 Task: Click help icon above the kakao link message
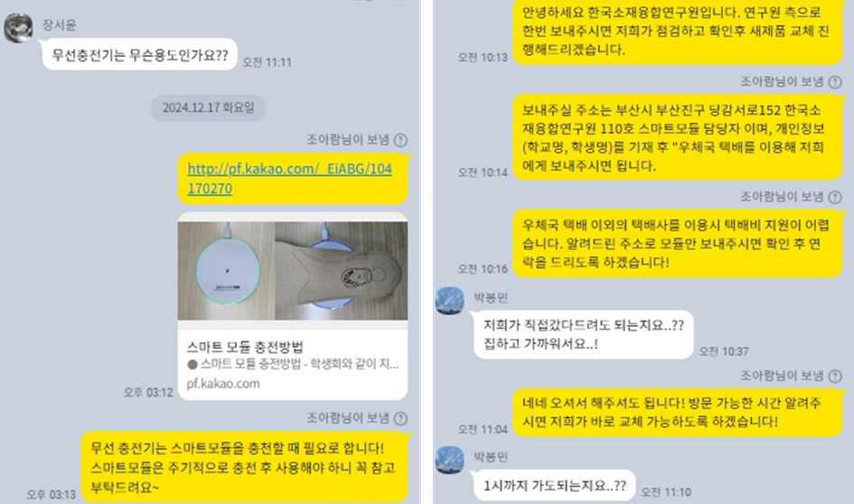(400, 140)
